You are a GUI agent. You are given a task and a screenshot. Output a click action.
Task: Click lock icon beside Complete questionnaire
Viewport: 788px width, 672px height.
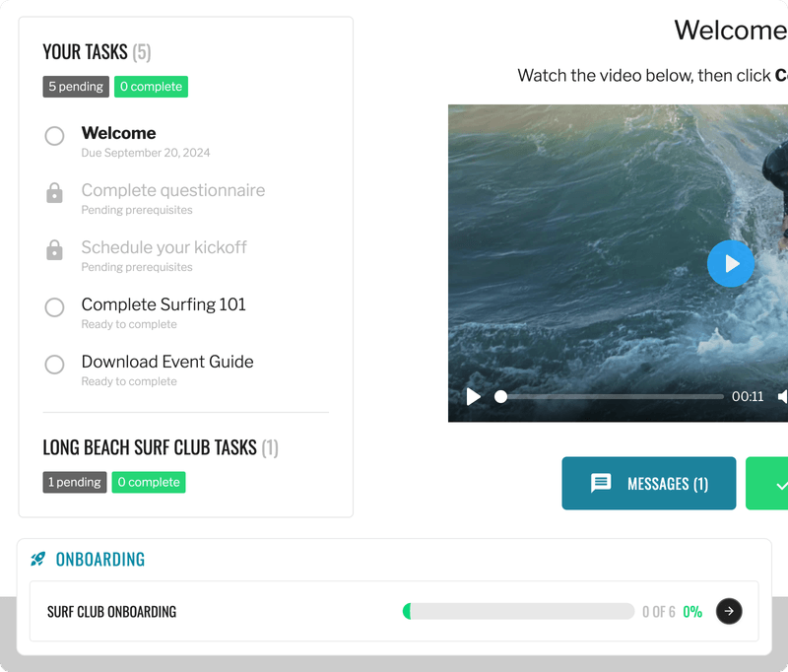(x=54, y=193)
